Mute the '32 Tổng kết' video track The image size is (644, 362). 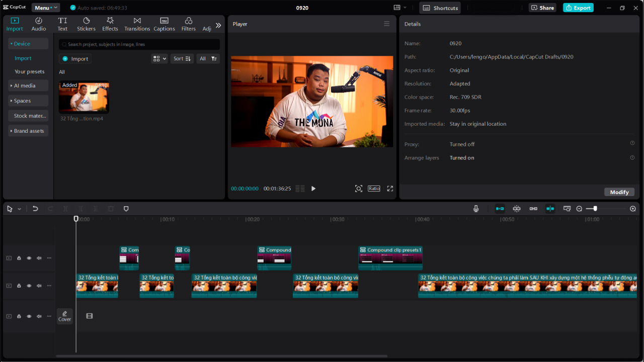point(39,286)
